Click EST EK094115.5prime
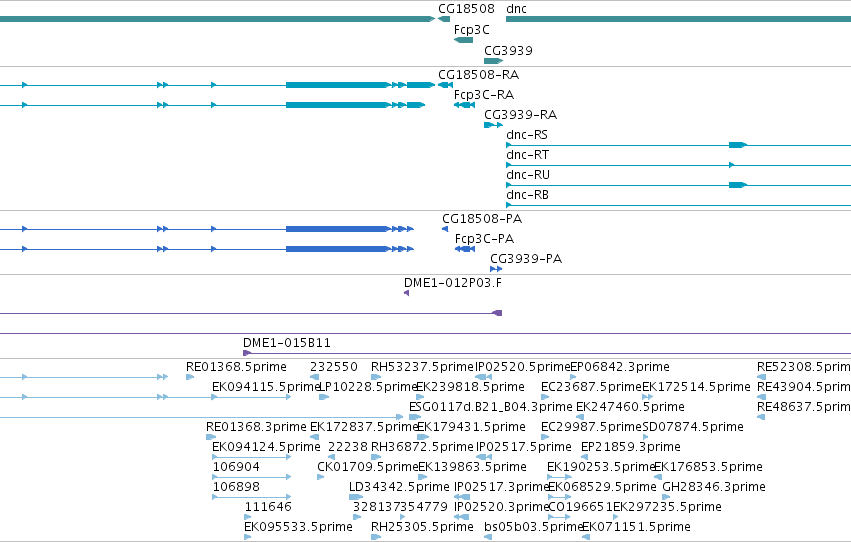This screenshot has width=851, height=542. [x=266, y=387]
